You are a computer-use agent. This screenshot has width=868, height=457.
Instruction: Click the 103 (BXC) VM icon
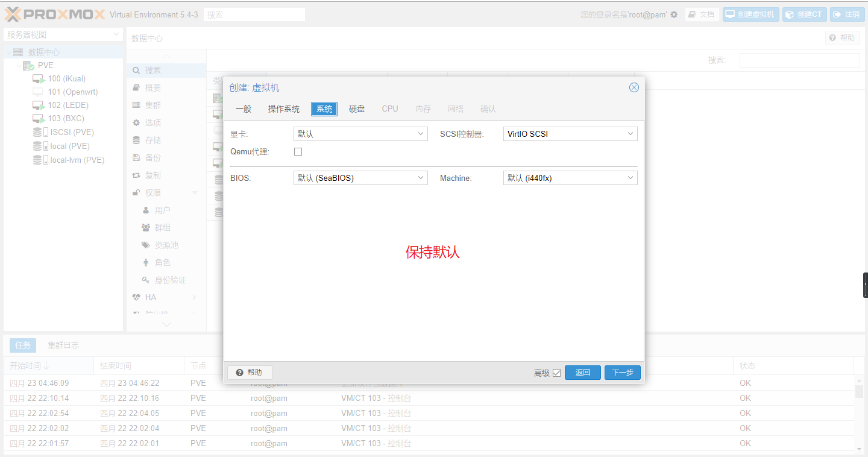[x=39, y=119]
